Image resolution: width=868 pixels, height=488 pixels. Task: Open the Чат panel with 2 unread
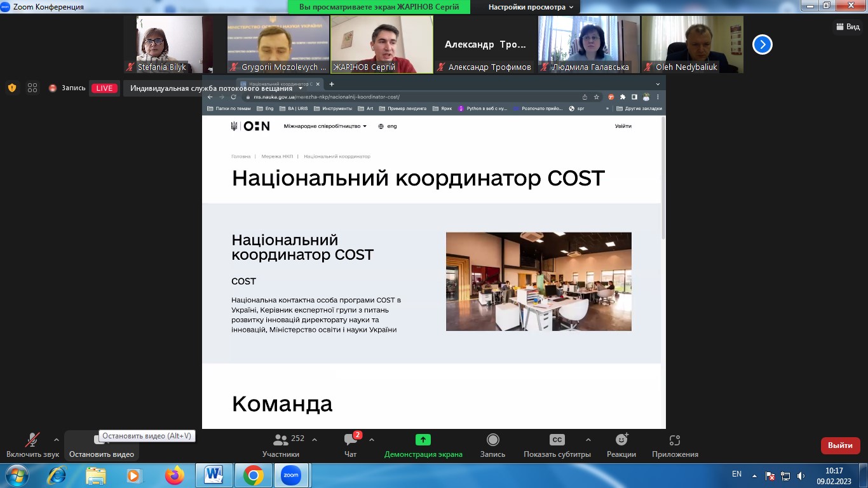point(351,445)
